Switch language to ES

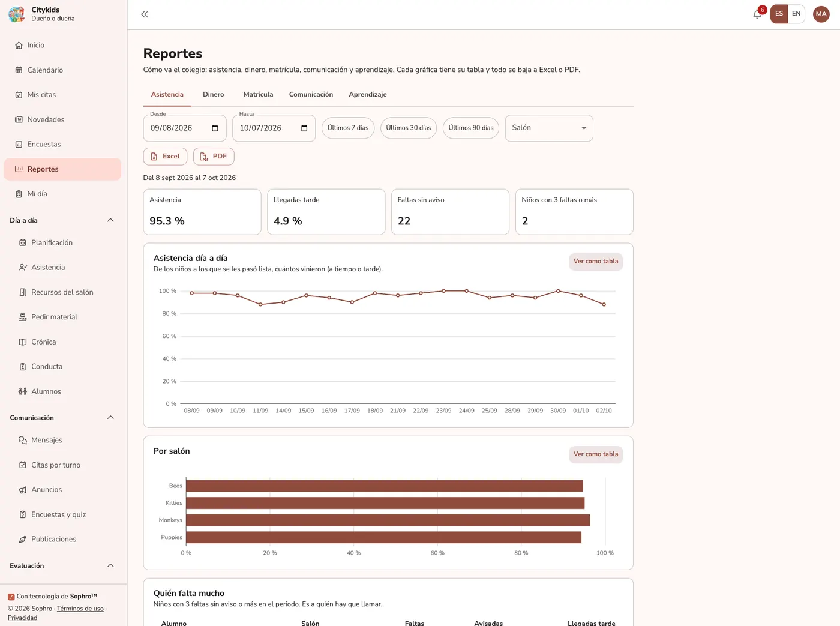pyautogui.click(x=779, y=14)
